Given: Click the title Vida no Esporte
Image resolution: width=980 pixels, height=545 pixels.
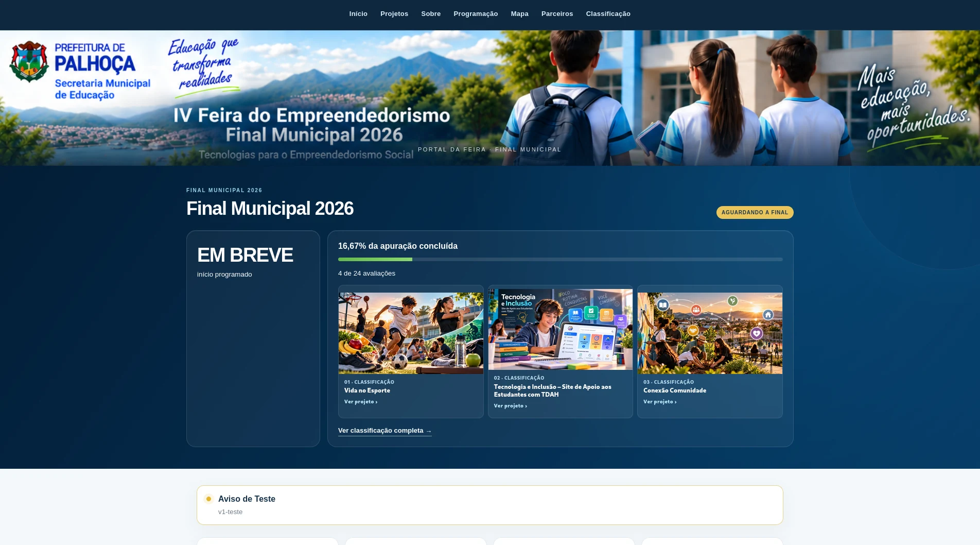Looking at the screenshot, I should [x=367, y=390].
